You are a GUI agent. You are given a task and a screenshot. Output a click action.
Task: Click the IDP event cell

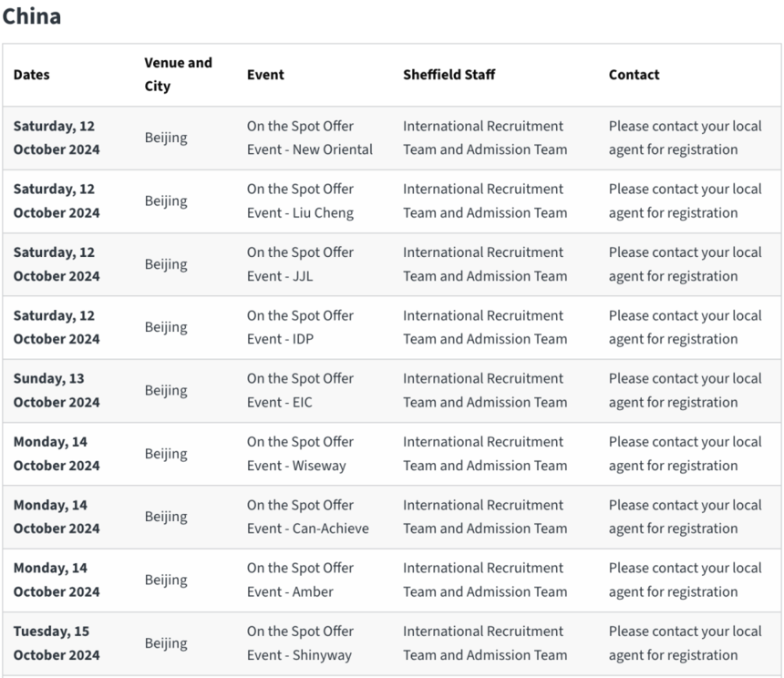coord(300,327)
